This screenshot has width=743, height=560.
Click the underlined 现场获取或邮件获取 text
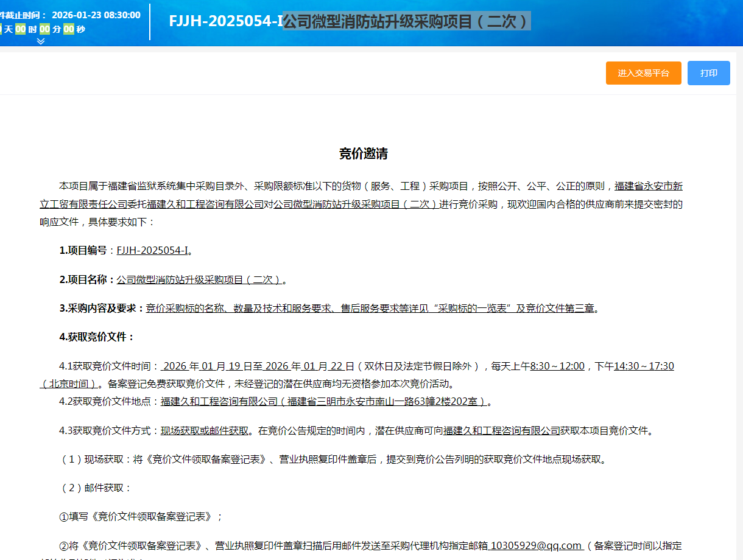click(205, 431)
